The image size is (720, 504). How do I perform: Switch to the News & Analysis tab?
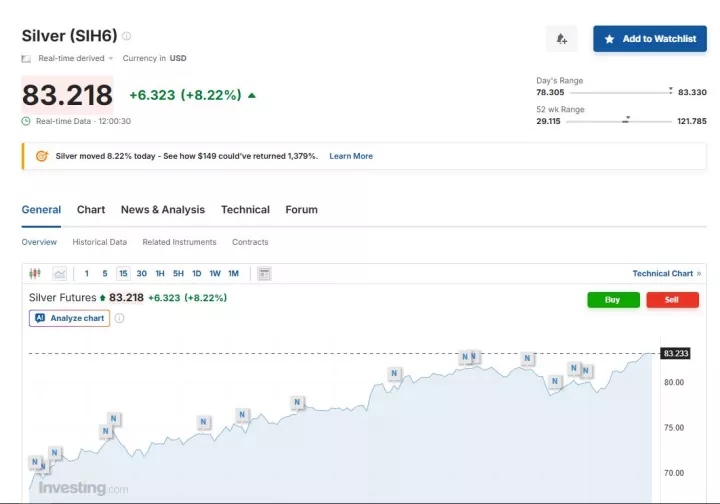coord(162,210)
